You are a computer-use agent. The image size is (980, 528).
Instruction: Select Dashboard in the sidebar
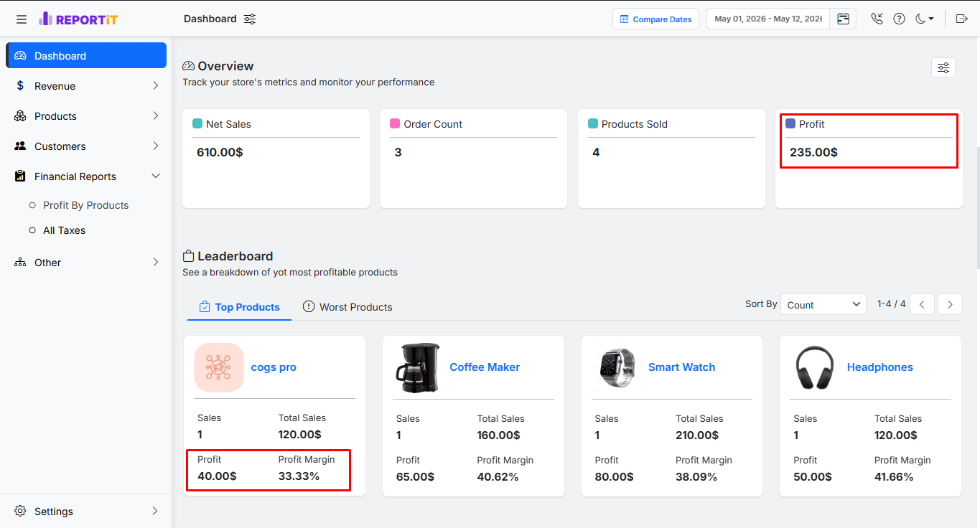[86, 56]
